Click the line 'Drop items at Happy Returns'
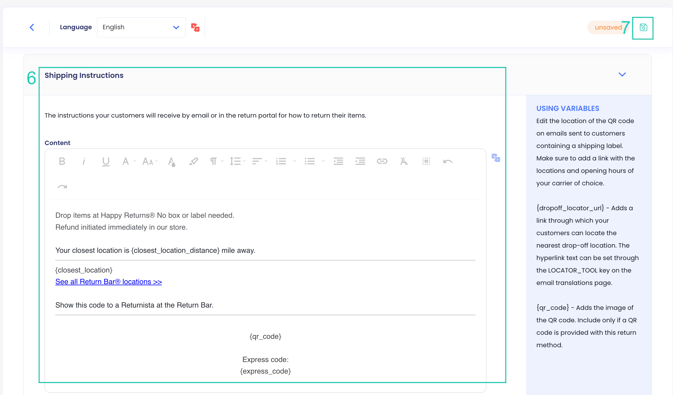This screenshot has height=395, width=673. click(145, 216)
